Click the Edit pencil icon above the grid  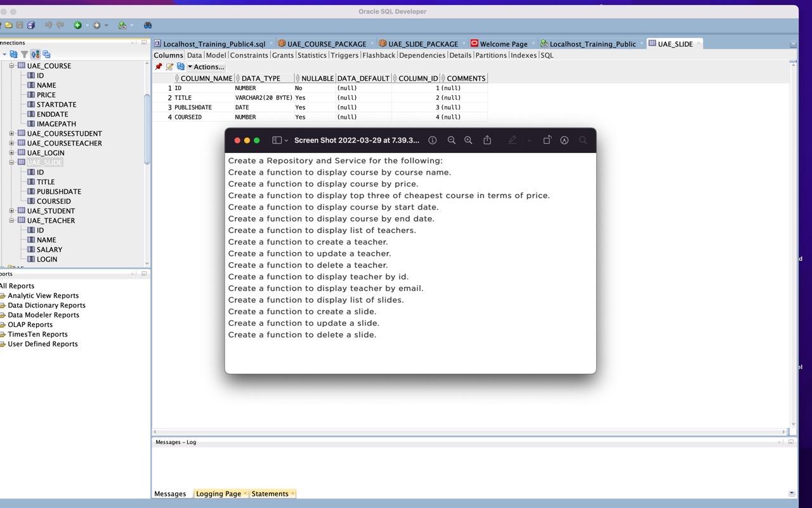point(170,67)
